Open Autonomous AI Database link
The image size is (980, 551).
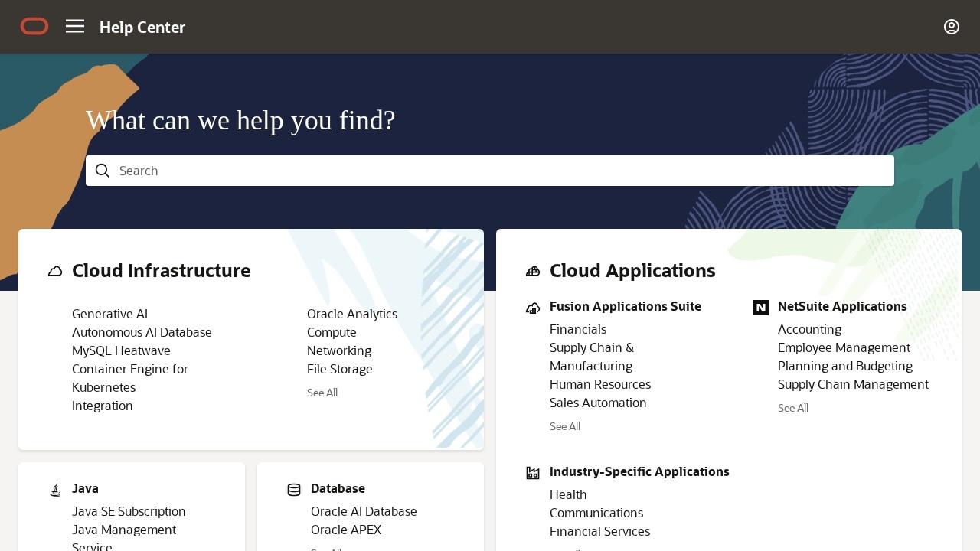click(142, 332)
